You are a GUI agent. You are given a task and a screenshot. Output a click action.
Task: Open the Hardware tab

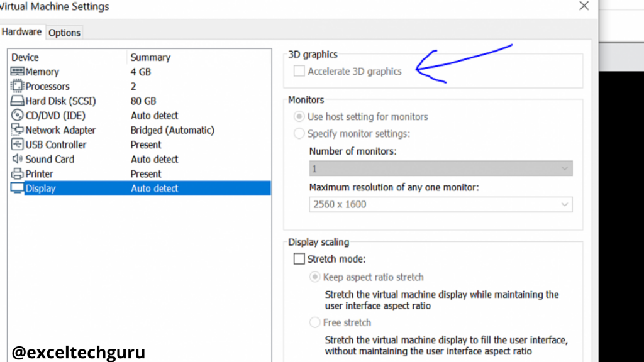coord(21,32)
